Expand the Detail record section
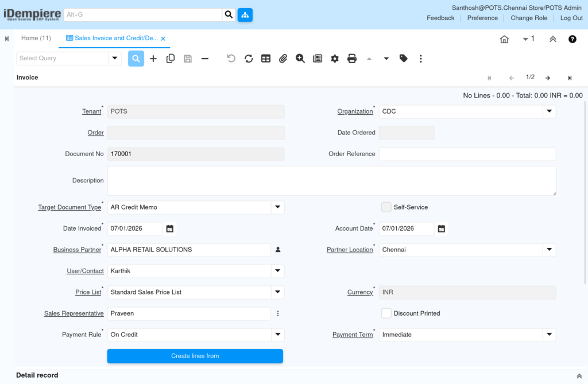588x384 pixels. coord(579,376)
